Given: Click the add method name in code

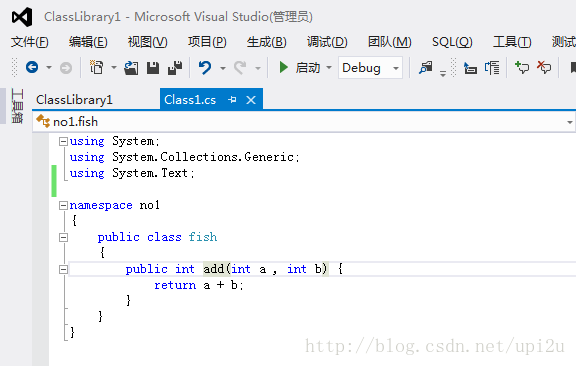Looking at the screenshot, I should [x=213, y=269].
